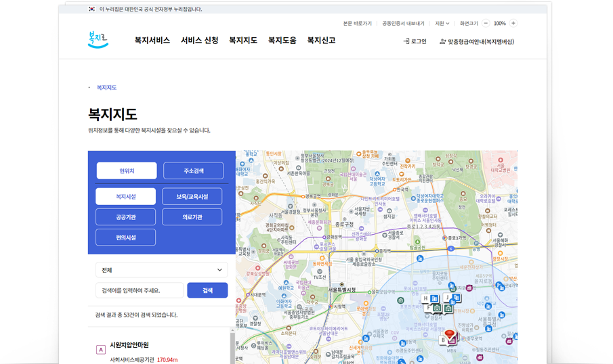This screenshot has width=613, height=364.
Task: Select the 의료기관 category
Action: (192, 217)
